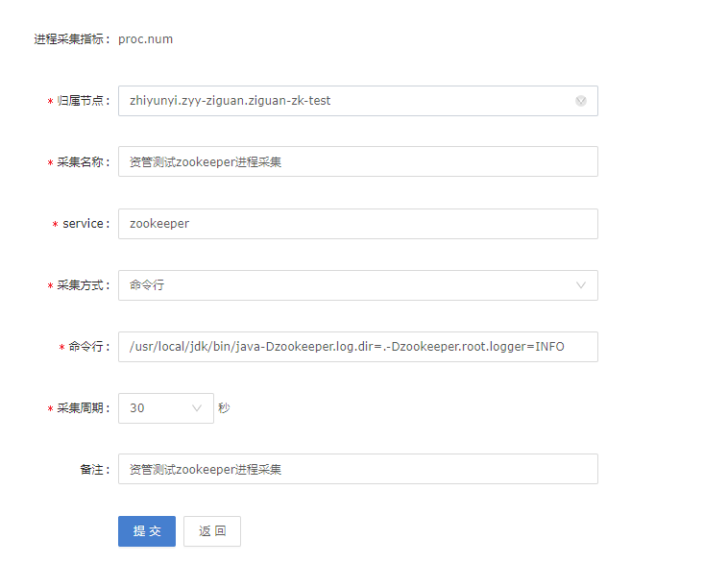Submit the form with 提交 button
This screenshot has width=728, height=564.
click(x=147, y=531)
